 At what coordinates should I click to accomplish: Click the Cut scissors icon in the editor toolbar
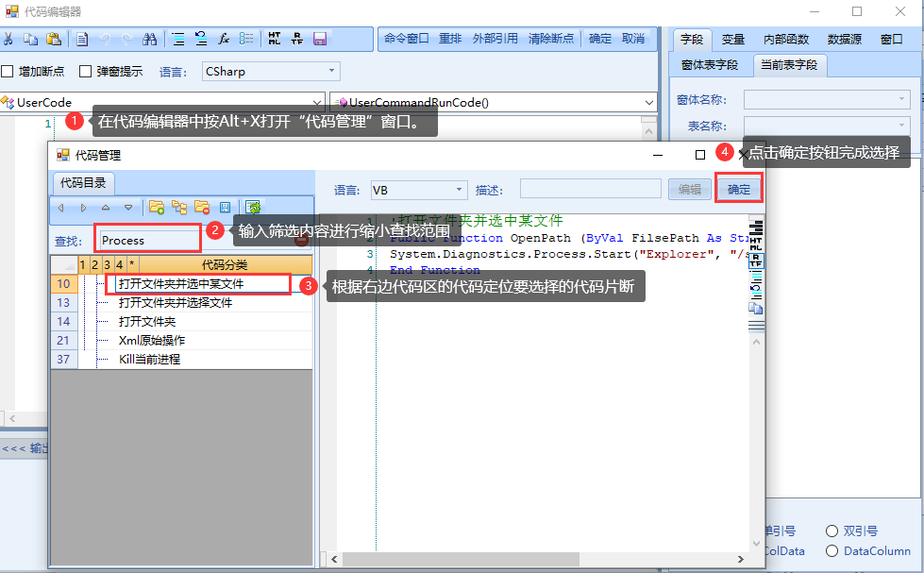(x=8, y=39)
